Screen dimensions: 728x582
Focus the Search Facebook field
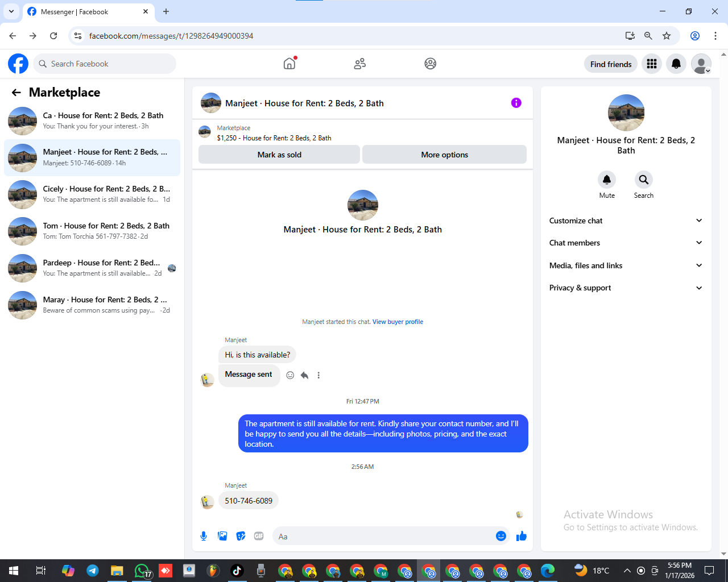click(x=105, y=64)
